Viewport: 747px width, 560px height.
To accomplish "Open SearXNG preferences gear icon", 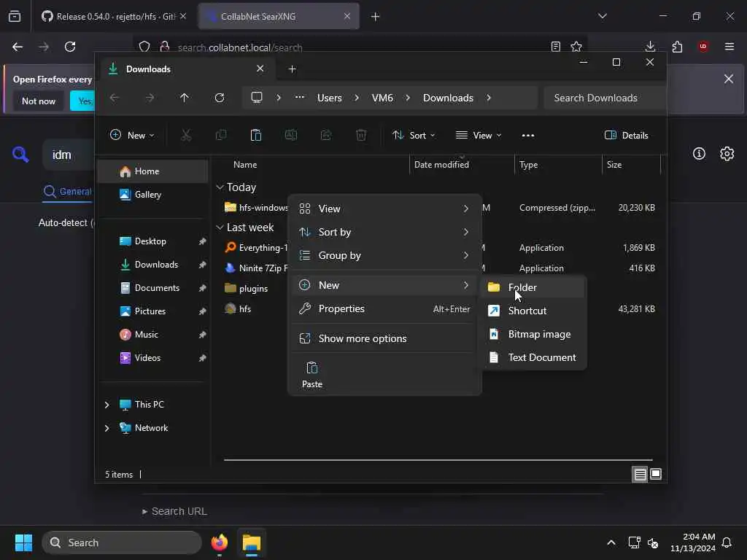I will tap(727, 153).
